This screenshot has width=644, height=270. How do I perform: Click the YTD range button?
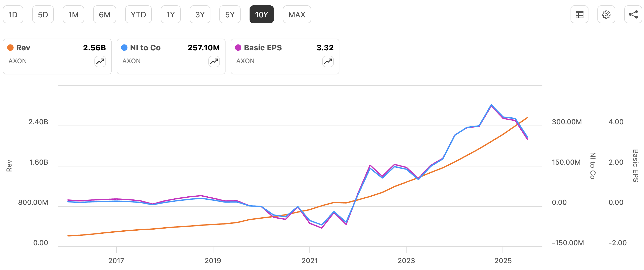(x=138, y=15)
